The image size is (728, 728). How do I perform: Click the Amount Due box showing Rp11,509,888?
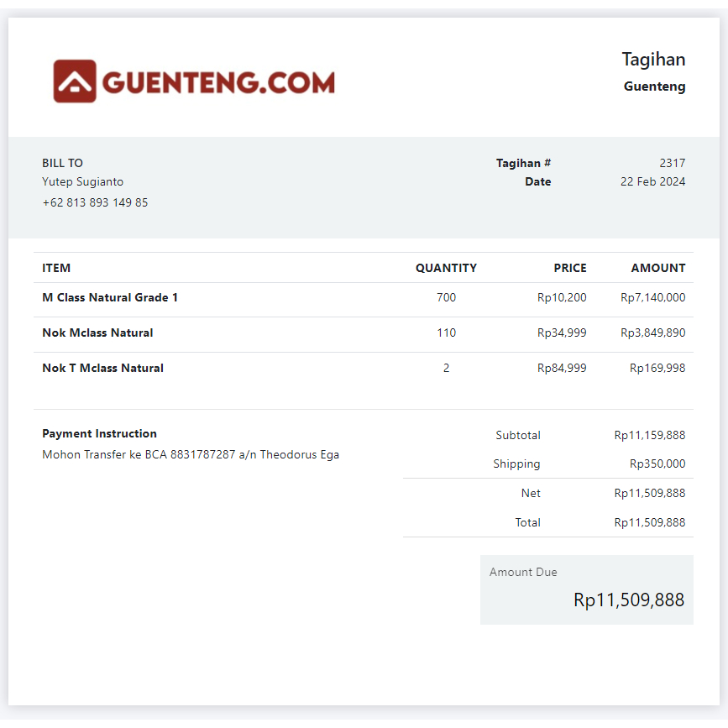point(586,589)
